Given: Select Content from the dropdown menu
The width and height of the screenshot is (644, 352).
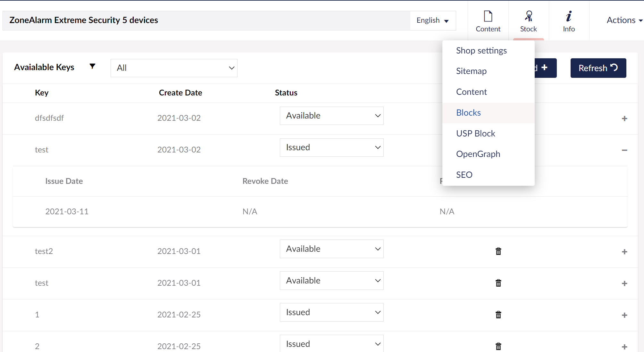Looking at the screenshot, I should pyautogui.click(x=488, y=92).
